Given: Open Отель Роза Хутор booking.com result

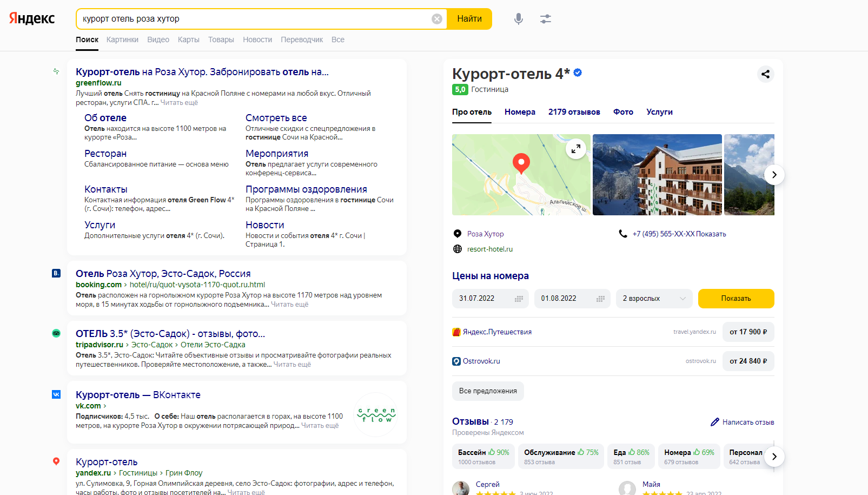Looking at the screenshot, I should tap(163, 274).
